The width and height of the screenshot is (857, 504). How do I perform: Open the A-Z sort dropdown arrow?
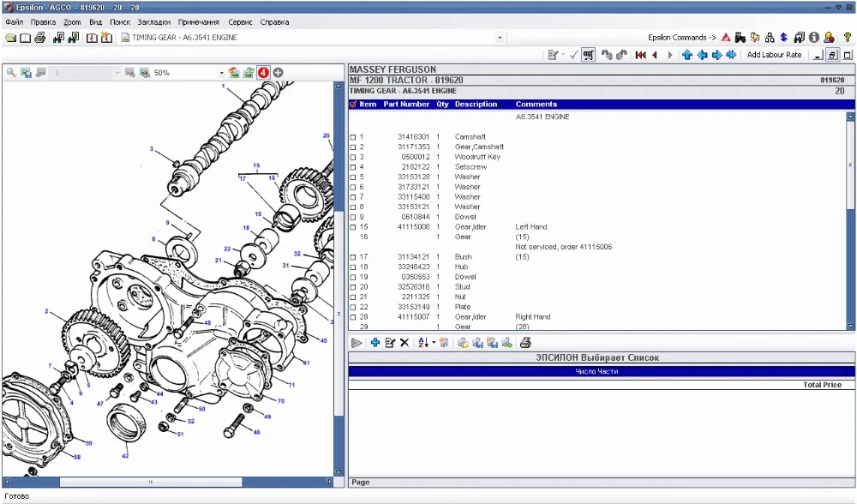434,343
